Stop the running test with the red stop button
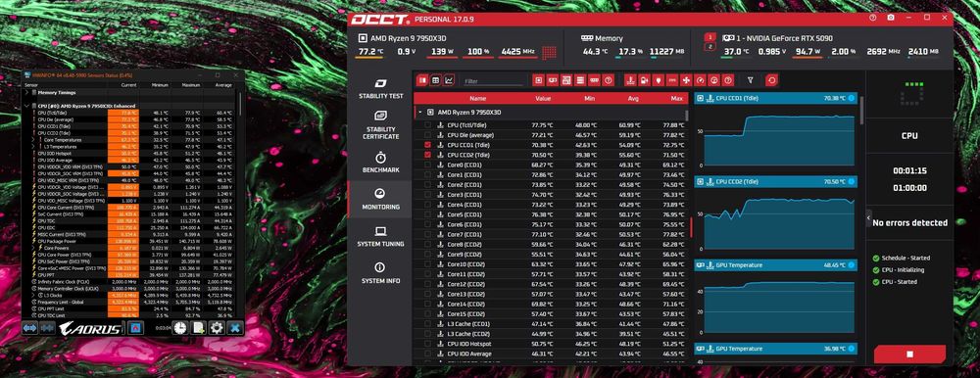Image resolution: width=980 pixels, height=378 pixels. tap(909, 354)
